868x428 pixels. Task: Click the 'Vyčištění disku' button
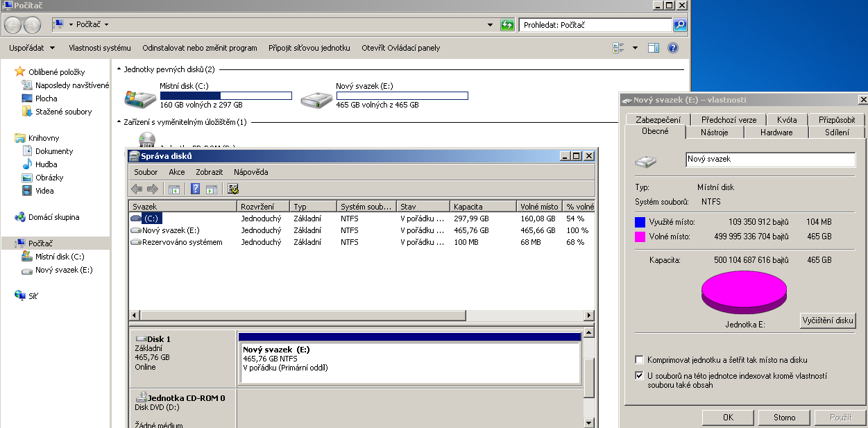(828, 320)
